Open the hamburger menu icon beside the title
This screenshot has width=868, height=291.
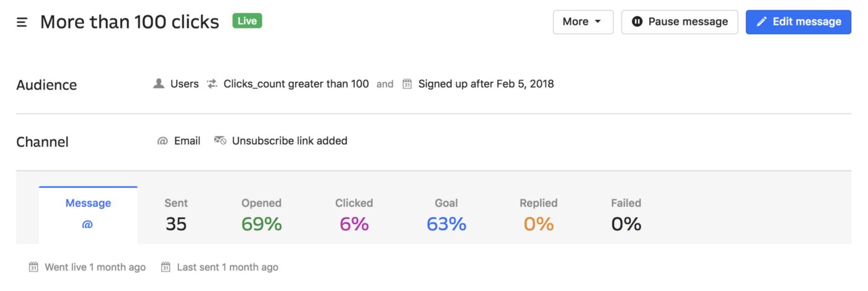pos(22,22)
